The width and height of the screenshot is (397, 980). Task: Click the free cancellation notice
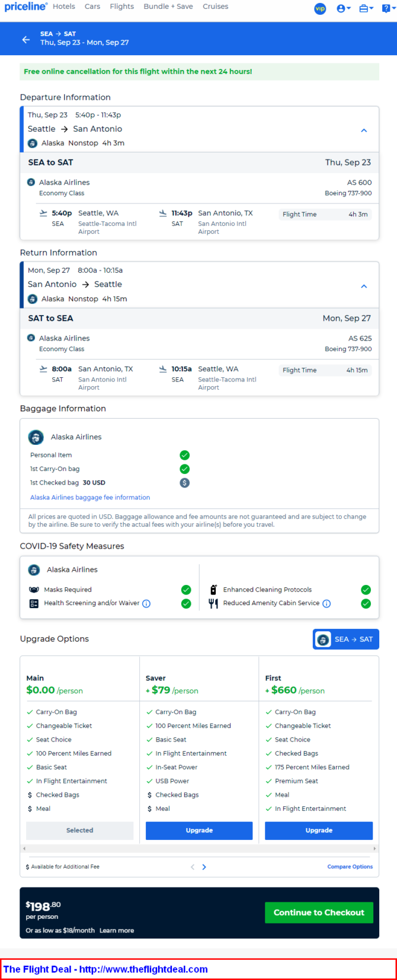pos(199,72)
